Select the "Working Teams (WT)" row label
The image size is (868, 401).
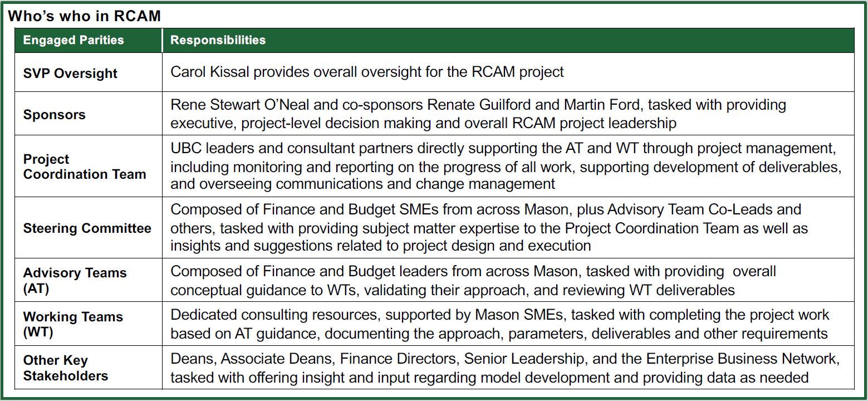(72, 324)
